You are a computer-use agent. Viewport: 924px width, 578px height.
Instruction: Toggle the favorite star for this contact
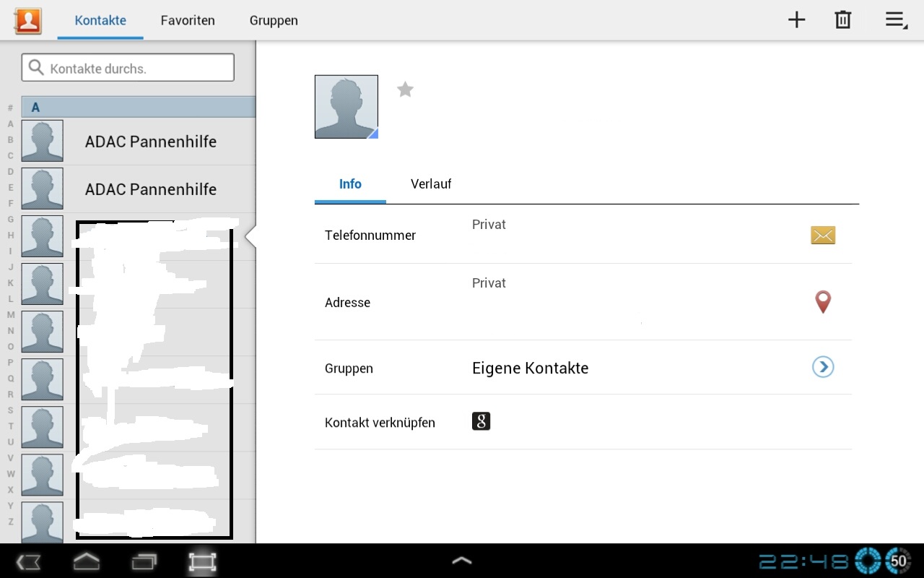(405, 90)
